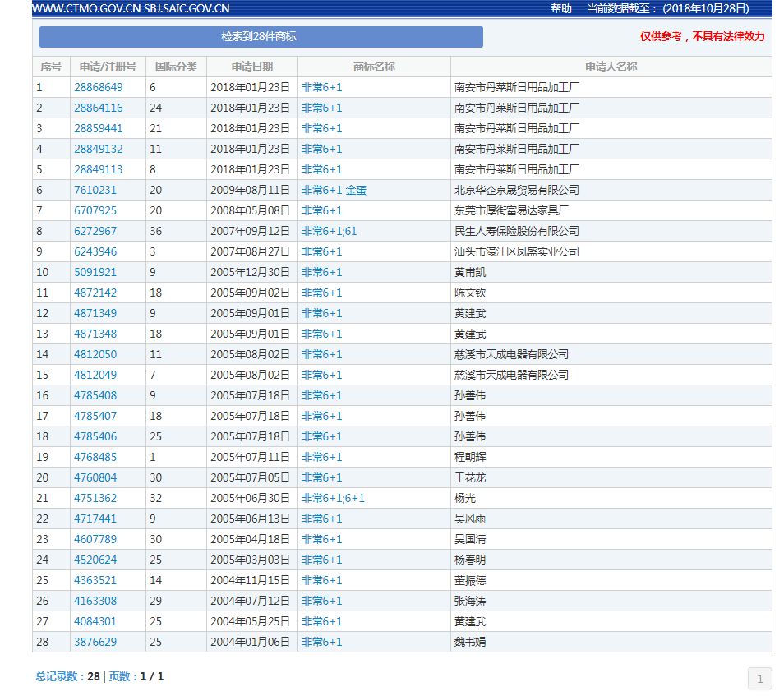This screenshot has height=696, width=784.
Task: Open trademark name 非常6+1;61
Action: click(x=329, y=231)
